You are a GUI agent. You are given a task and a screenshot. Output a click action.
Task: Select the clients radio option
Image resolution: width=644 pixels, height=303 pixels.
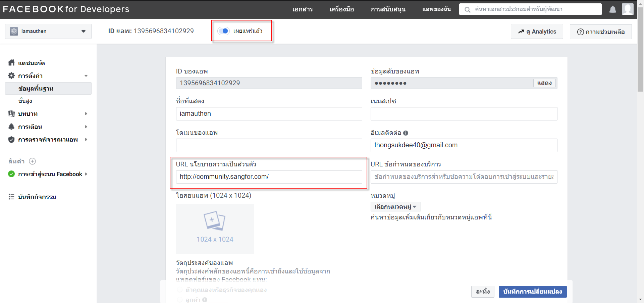180,299
